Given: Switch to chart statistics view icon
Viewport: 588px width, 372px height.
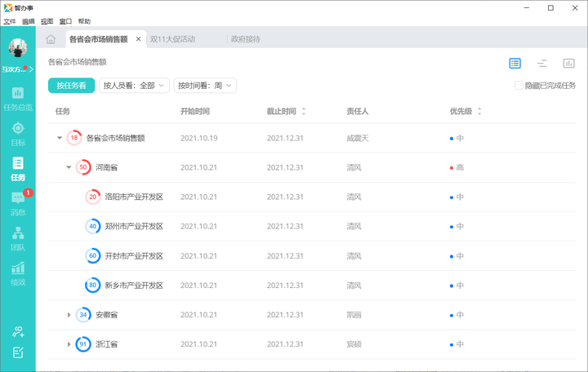Looking at the screenshot, I should (568, 64).
